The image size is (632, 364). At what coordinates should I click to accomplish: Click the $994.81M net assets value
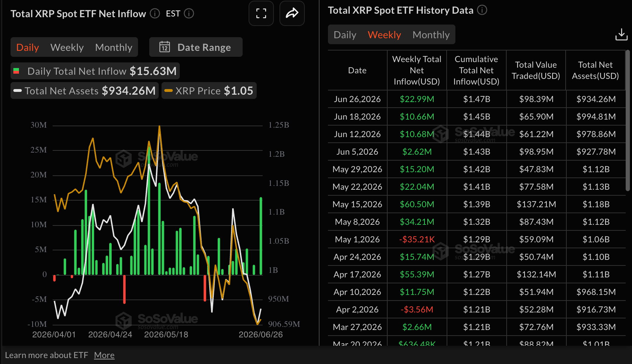coord(596,117)
